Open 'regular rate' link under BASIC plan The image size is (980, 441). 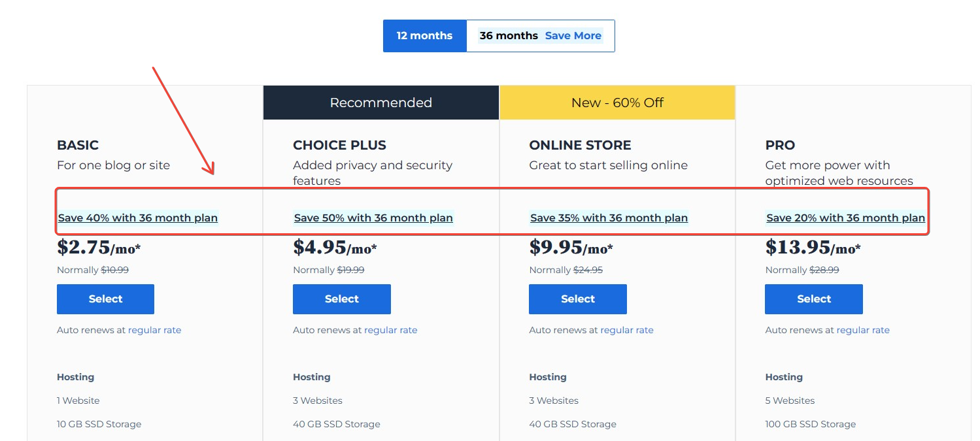(154, 331)
